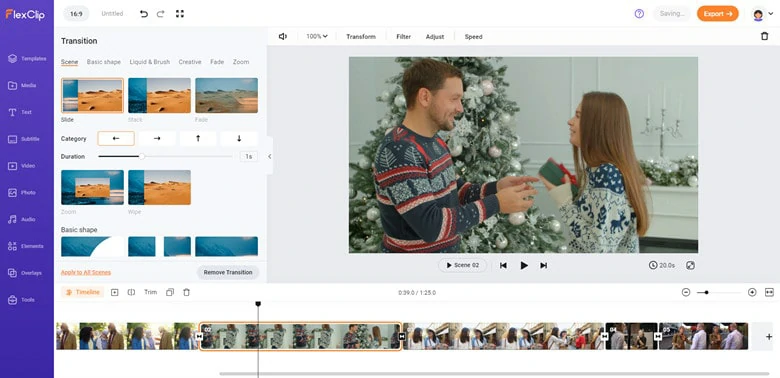Select the down arrow slide direction
The height and width of the screenshot is (378, 780).
(239, 138)
